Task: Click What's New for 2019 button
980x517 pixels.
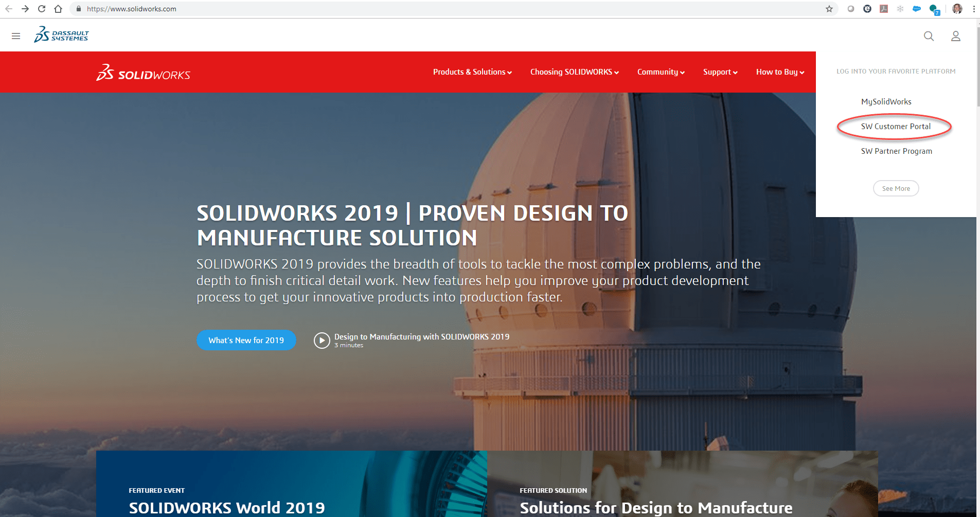Action: (246, 340)
